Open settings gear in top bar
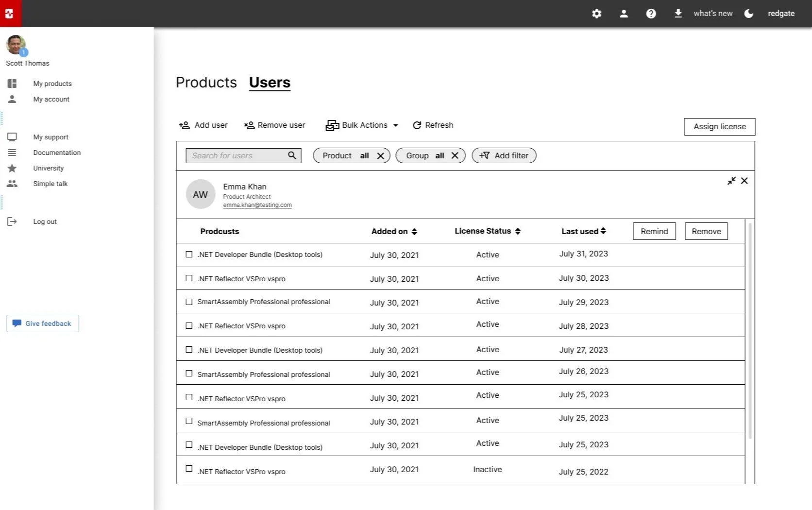The width and height of the screenshot is (812, 510). click(596, 14)
